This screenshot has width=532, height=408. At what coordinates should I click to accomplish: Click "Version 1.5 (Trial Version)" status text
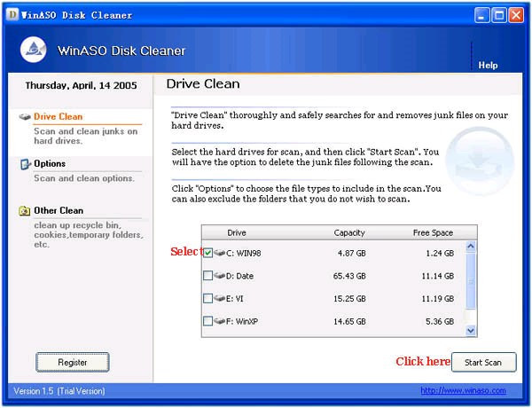(x=59, y=391)
